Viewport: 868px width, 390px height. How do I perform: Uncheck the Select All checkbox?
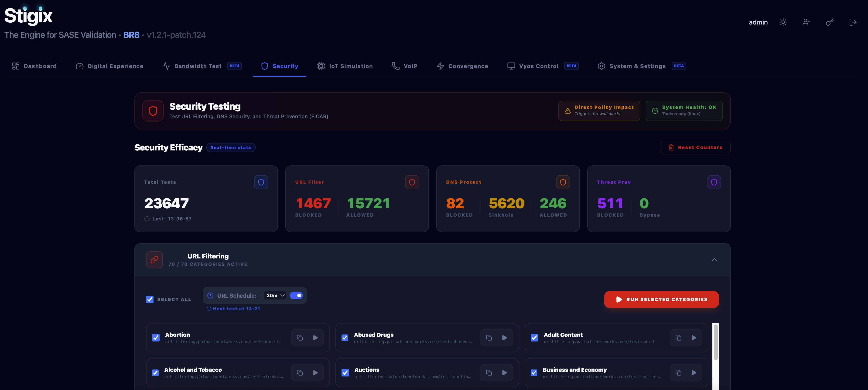(x=150, y=299)
